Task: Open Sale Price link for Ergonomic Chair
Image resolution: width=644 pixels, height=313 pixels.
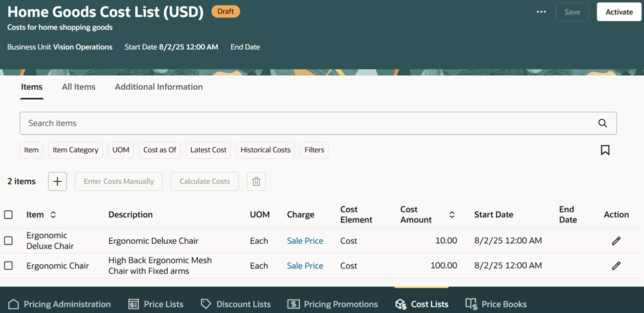Action: (305, 266)
